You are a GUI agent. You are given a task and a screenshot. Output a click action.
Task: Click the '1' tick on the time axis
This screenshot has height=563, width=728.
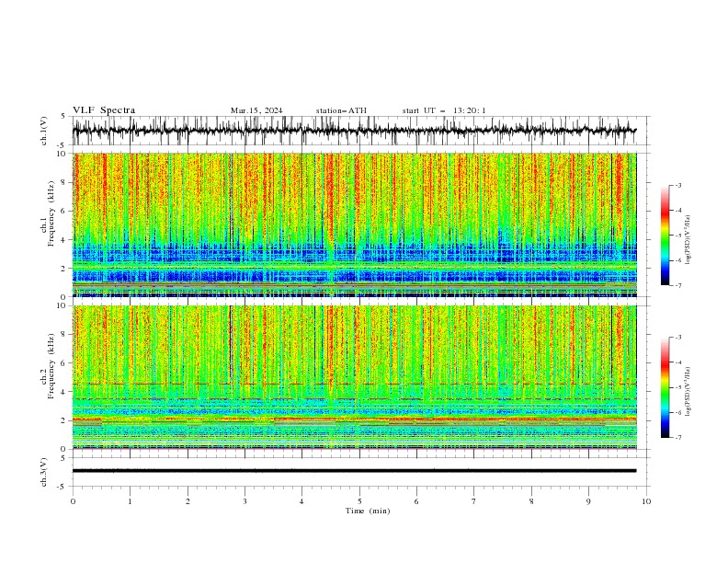pyautogui.click(x=130, y=501)
